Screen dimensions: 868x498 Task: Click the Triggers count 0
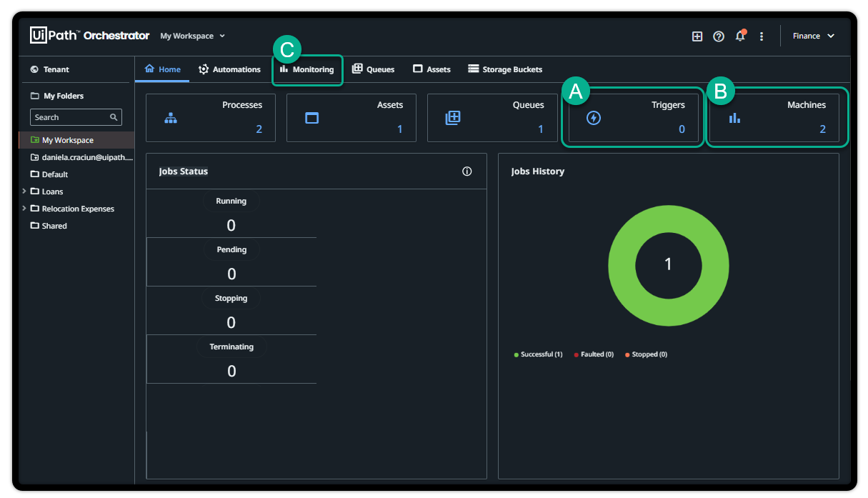[682, 129]
